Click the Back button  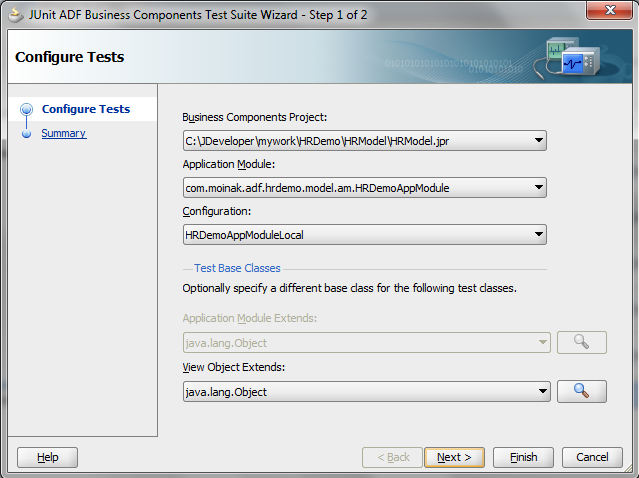[x=392, y=457]
